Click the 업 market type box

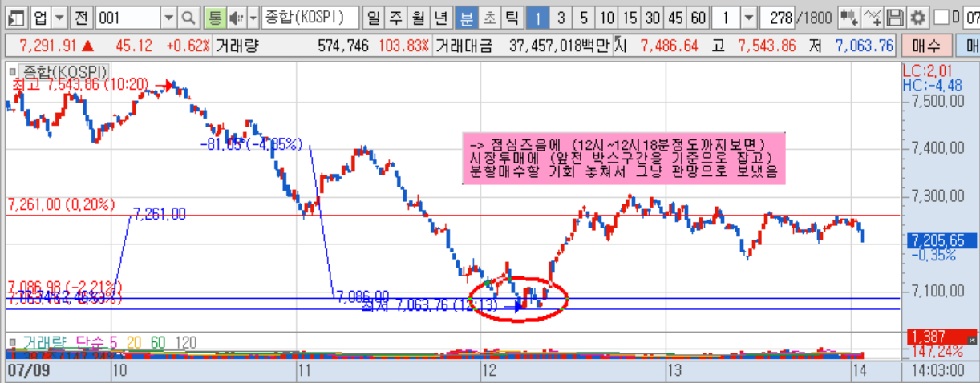tap(41, 18)
